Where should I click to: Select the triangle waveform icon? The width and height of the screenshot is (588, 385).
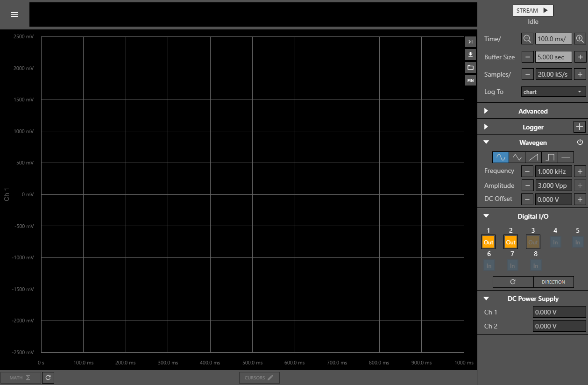(x=517, y=157)
